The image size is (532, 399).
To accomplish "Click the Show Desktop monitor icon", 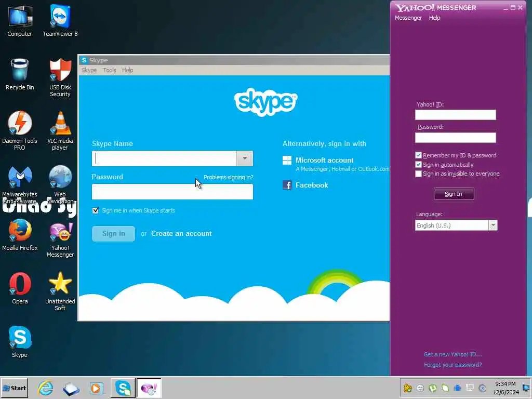I will coord(526,388).
